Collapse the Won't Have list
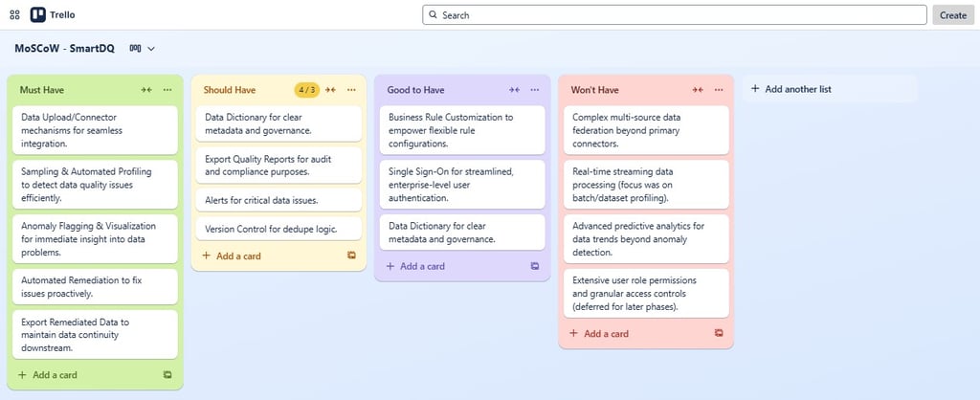Screen dimensions: 980x400 (698, 90)
